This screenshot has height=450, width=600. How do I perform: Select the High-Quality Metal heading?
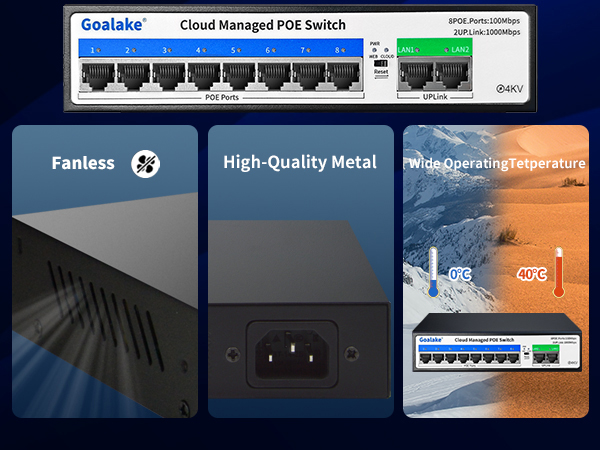300,162
